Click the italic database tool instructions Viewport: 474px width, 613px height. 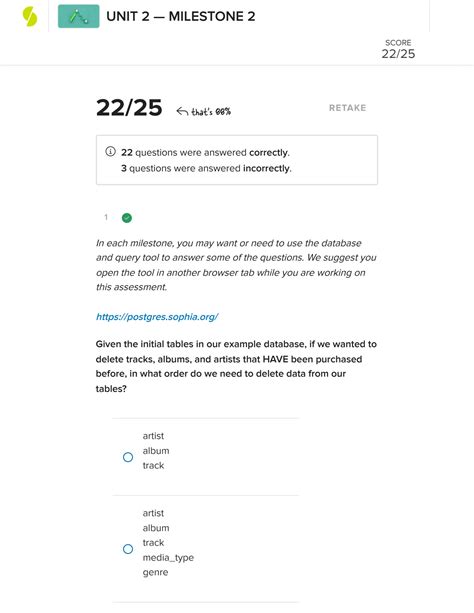click(236, 265)
